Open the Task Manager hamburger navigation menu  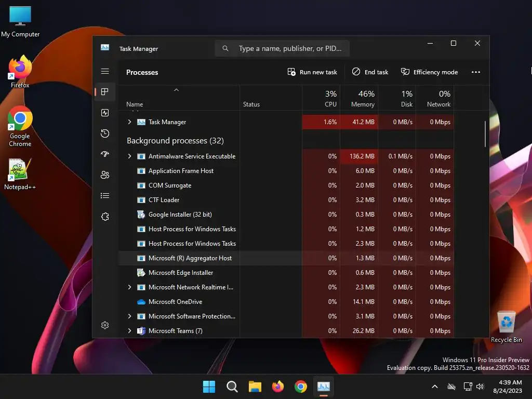click(105, 71)
